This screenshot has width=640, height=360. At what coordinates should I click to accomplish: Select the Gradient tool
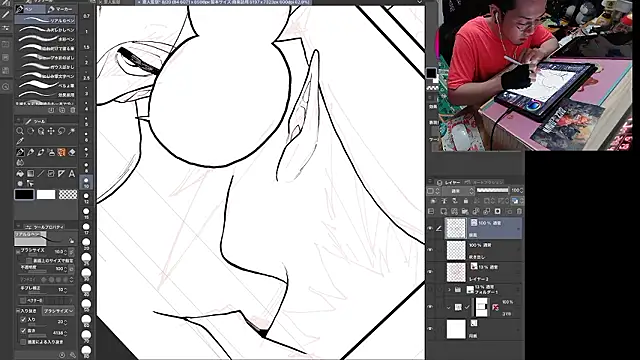point(30,173)
